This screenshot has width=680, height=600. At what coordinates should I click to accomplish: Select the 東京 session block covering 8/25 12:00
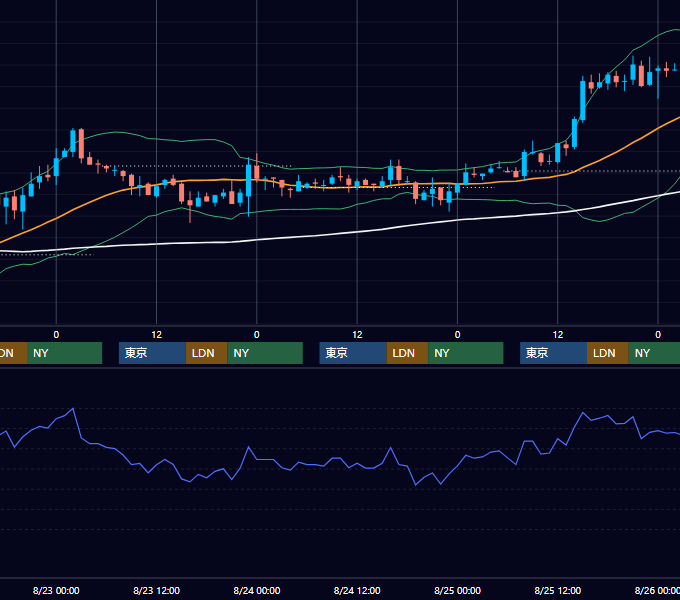coord(553,353)
